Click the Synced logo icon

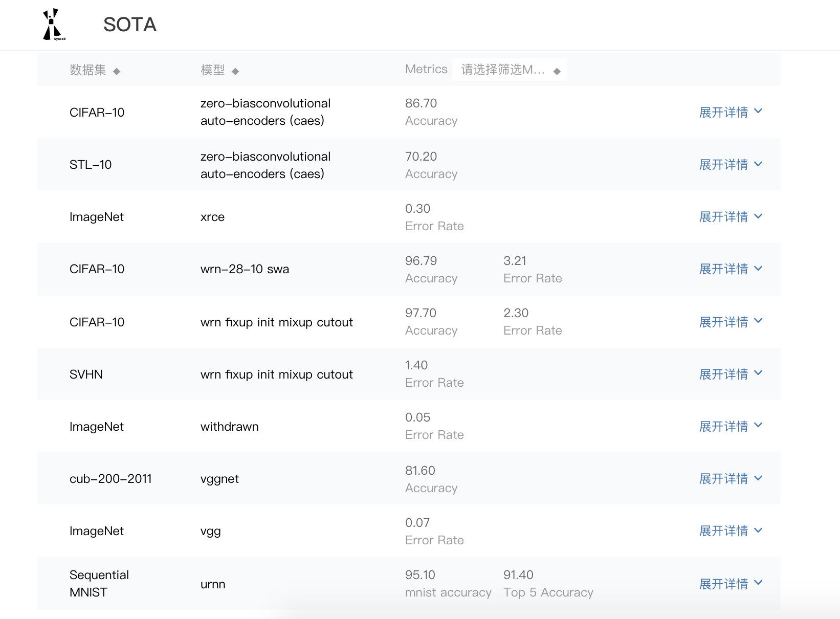pos(53,25)
